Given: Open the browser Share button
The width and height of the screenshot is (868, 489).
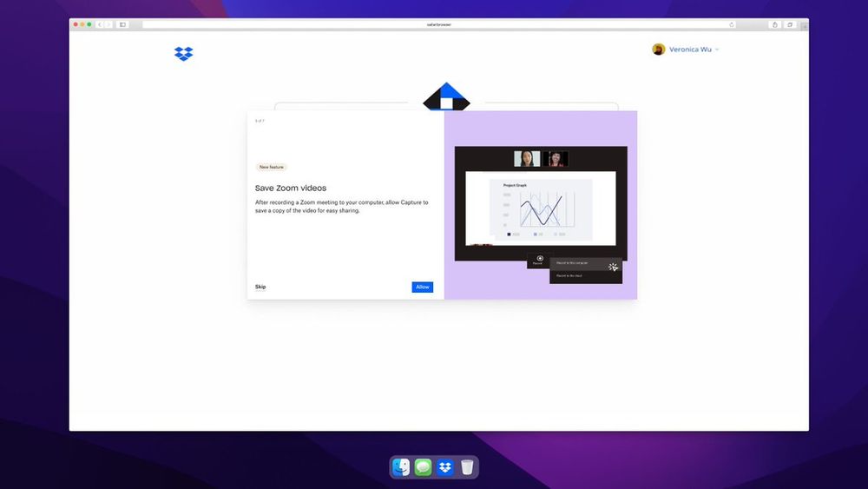Looking at the screenshot, I should [x=775, y=24].
